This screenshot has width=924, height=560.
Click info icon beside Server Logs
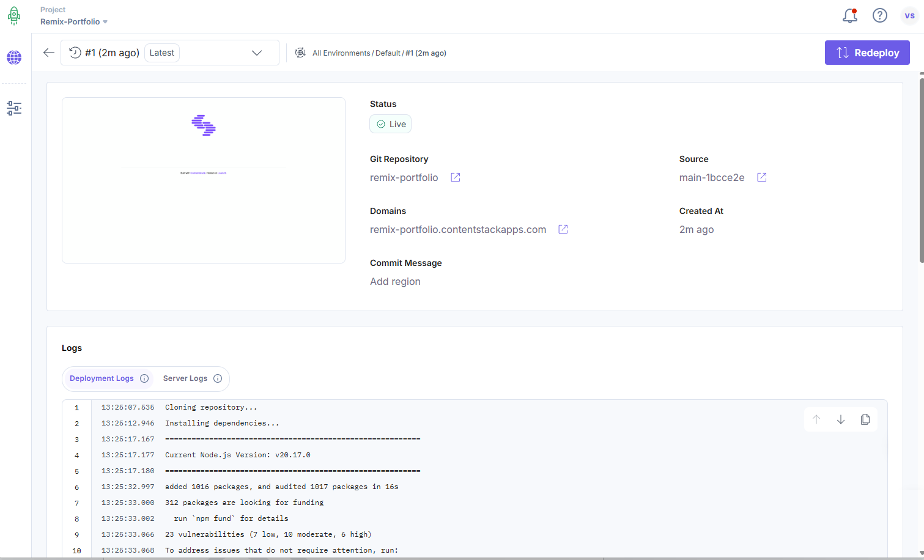[218, 378]
